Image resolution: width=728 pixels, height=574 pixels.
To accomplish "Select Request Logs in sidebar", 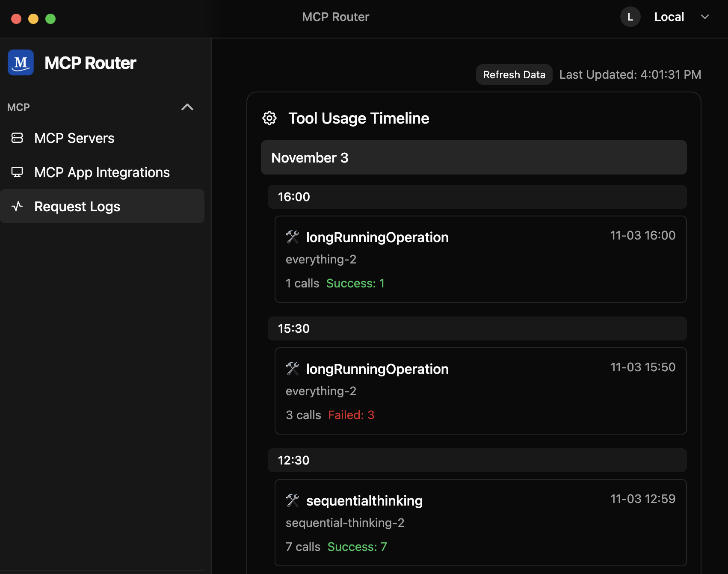I will point(77,207).
